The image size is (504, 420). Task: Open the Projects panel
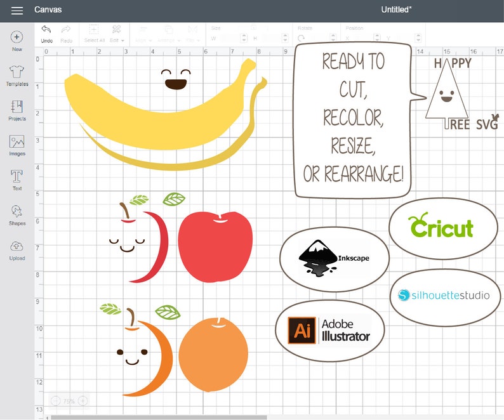17,110
